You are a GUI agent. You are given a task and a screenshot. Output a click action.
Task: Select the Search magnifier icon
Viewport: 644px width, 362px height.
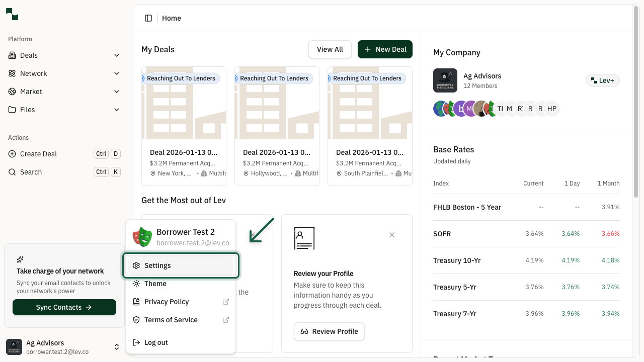pyautogui.click(x=12, y=172)
